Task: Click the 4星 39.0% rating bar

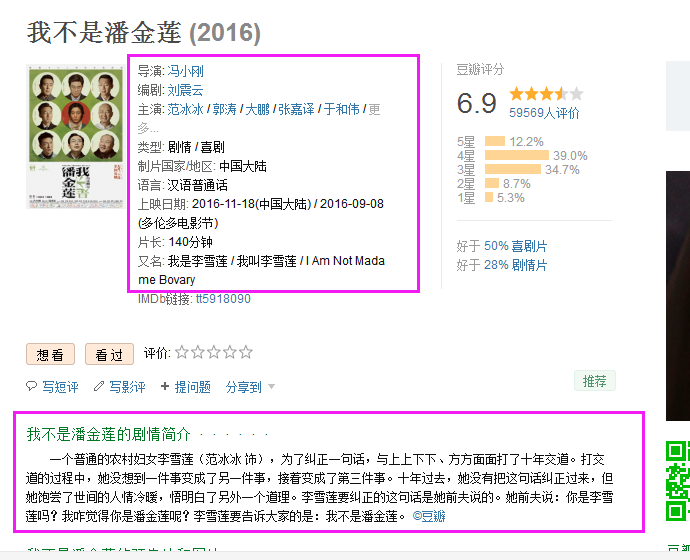Action: [517, 155]
